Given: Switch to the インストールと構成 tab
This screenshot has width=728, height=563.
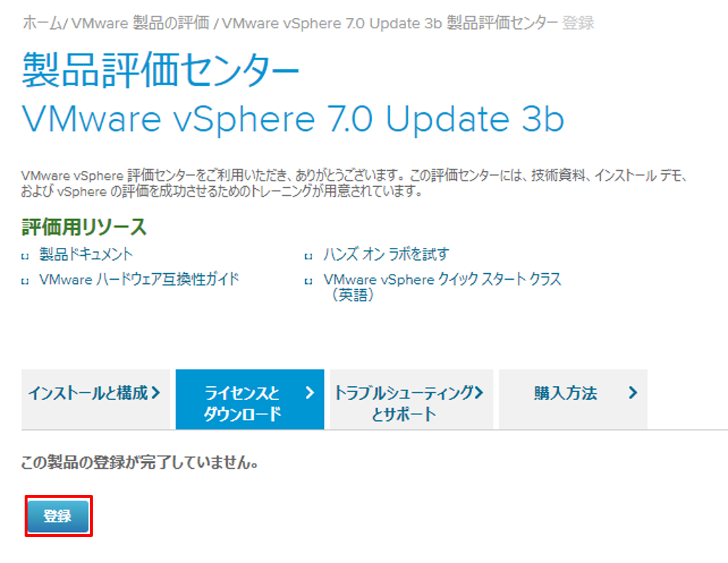Looking at the screenshot, I should tap(96, 399).
